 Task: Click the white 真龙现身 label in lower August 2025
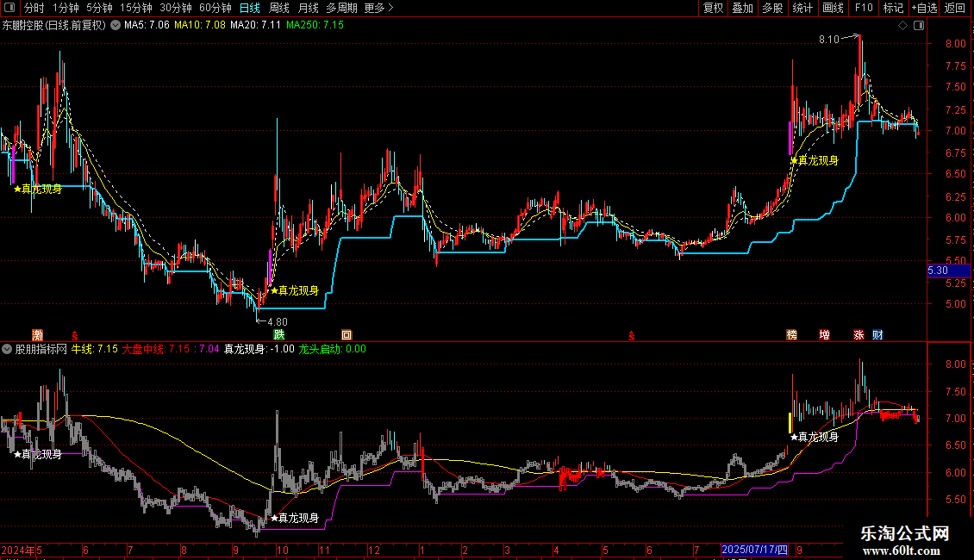point(815,437)
